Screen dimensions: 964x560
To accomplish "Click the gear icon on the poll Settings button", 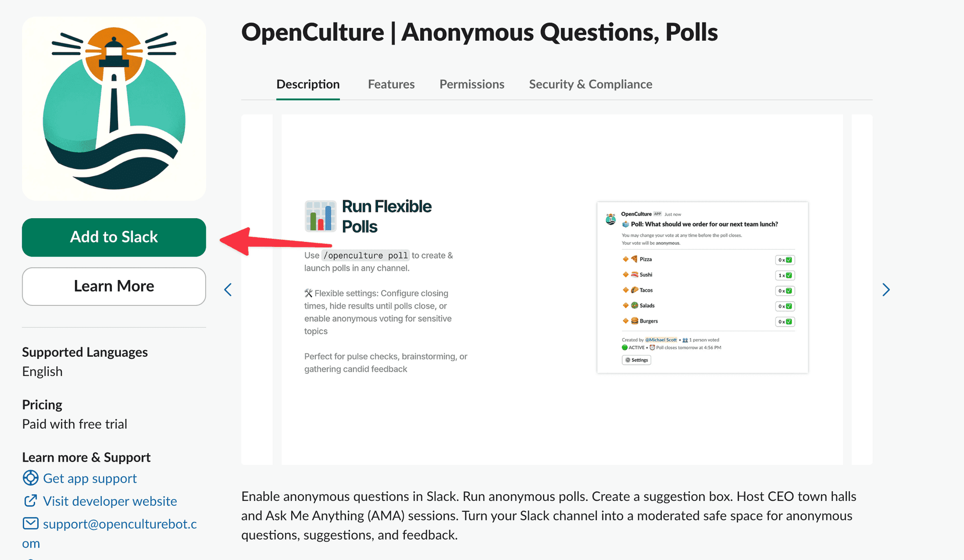I will pos(628,360).
